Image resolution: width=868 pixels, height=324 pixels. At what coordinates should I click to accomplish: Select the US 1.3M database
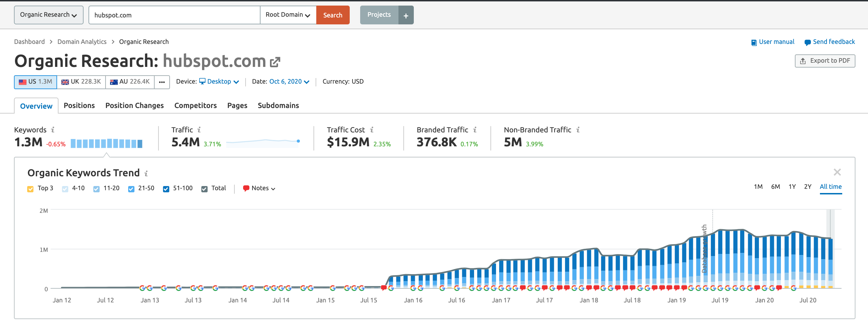pos(36,82)
